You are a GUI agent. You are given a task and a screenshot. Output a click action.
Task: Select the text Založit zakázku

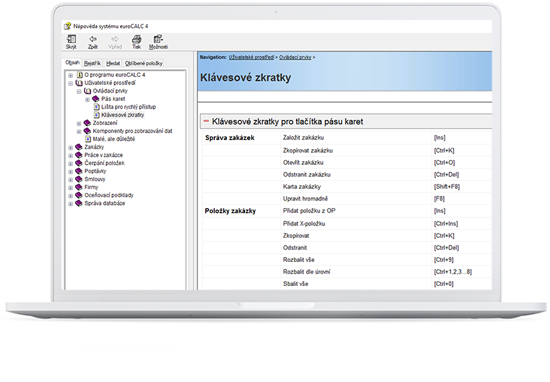(x=303, y=138)
